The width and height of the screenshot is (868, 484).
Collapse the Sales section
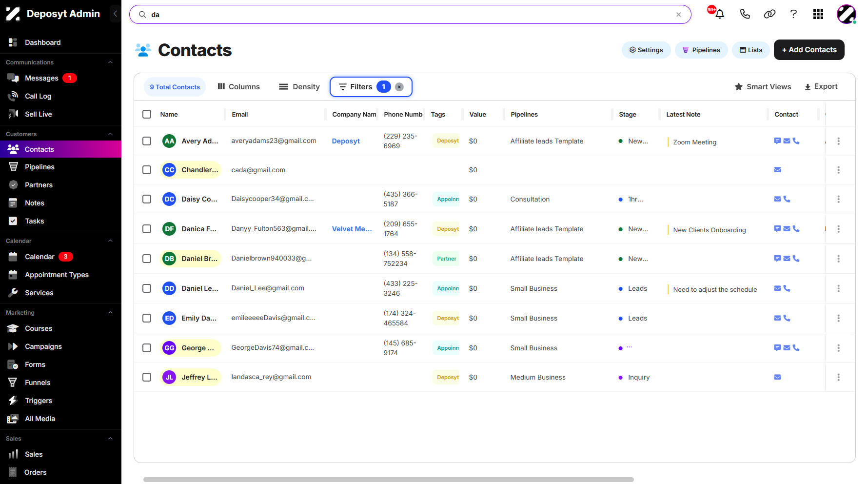[x=110, y=439]
